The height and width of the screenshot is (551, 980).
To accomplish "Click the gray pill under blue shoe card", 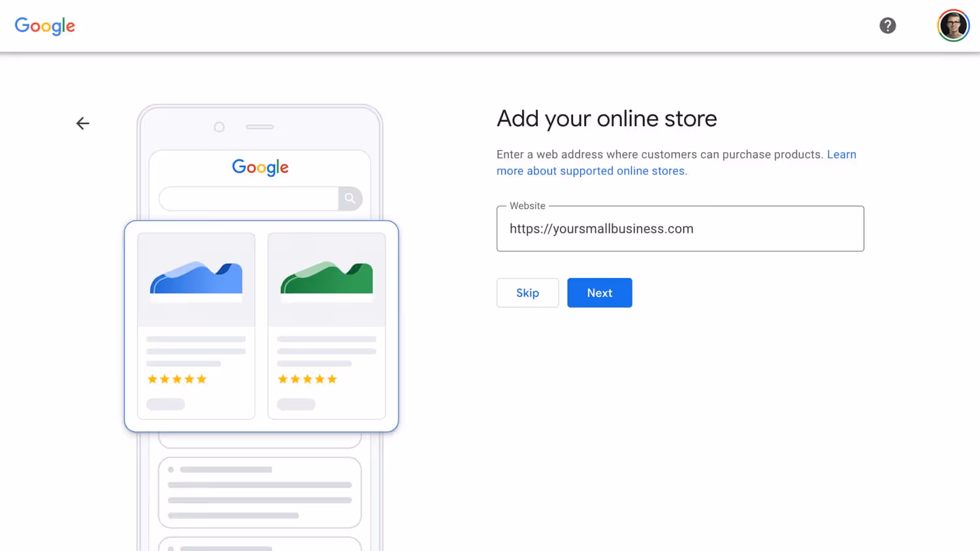I will click(x=165, y=404).
